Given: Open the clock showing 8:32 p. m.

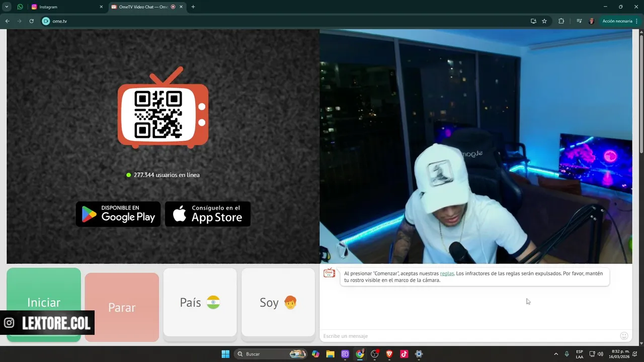Looking at the screenshot, I should 619,354.
